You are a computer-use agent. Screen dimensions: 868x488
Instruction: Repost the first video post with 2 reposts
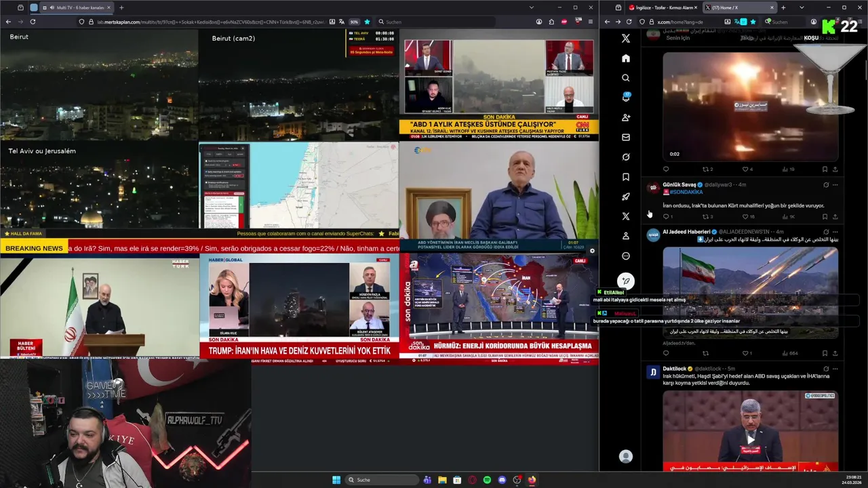[x=705, y=169]
